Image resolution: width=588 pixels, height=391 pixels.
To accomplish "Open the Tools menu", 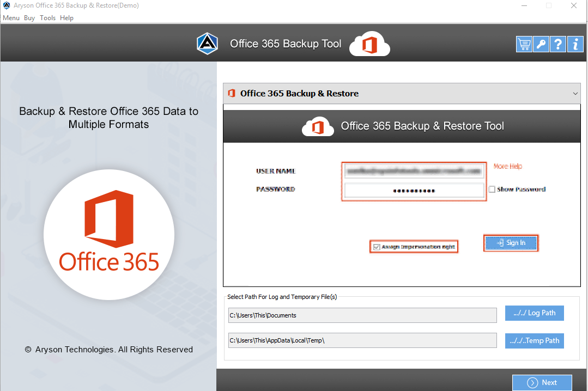I will 47,17.
